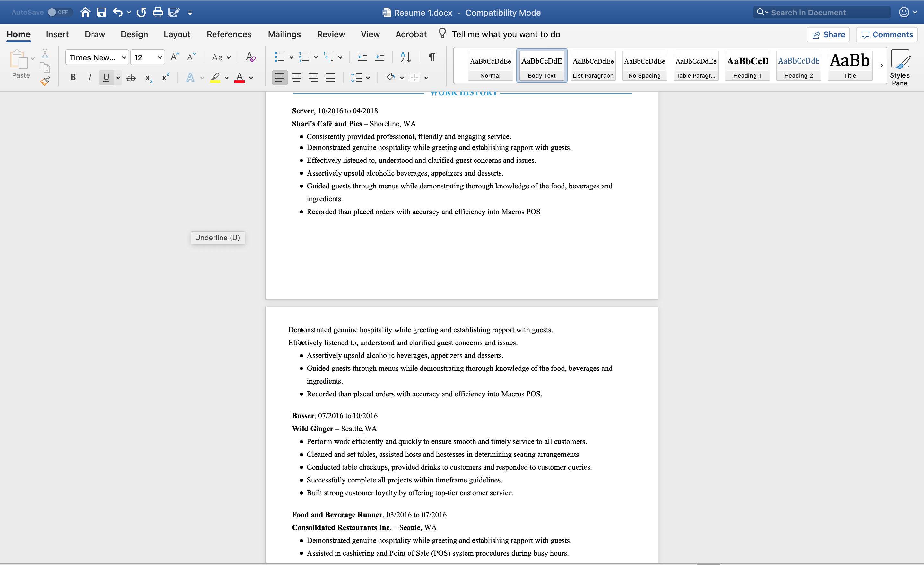This screenshot has height=565, width=924.
Task: Click the Format Painter brush icon
Action: pyautogui.click(x=45, y=81)
